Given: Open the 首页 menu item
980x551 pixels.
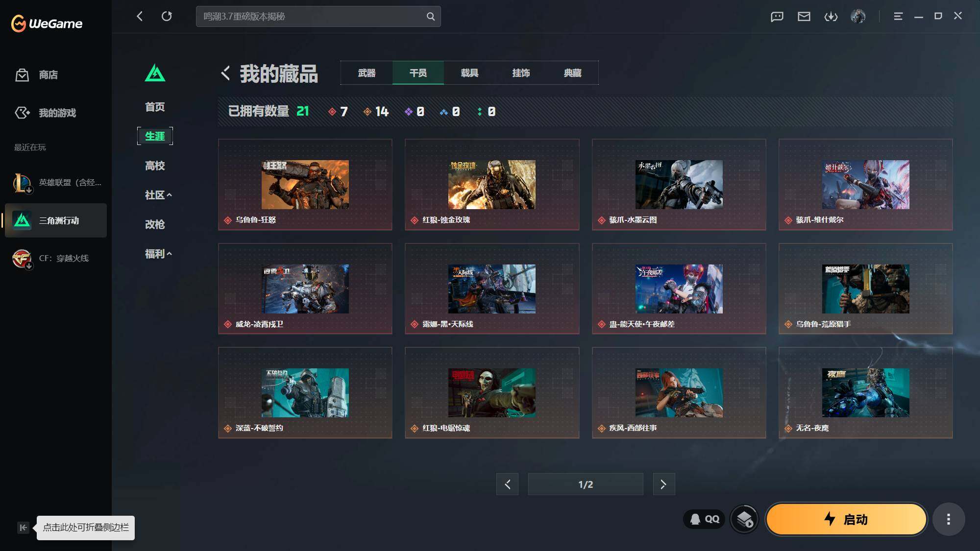Looking at the screenshot, I should pos(155,107).
